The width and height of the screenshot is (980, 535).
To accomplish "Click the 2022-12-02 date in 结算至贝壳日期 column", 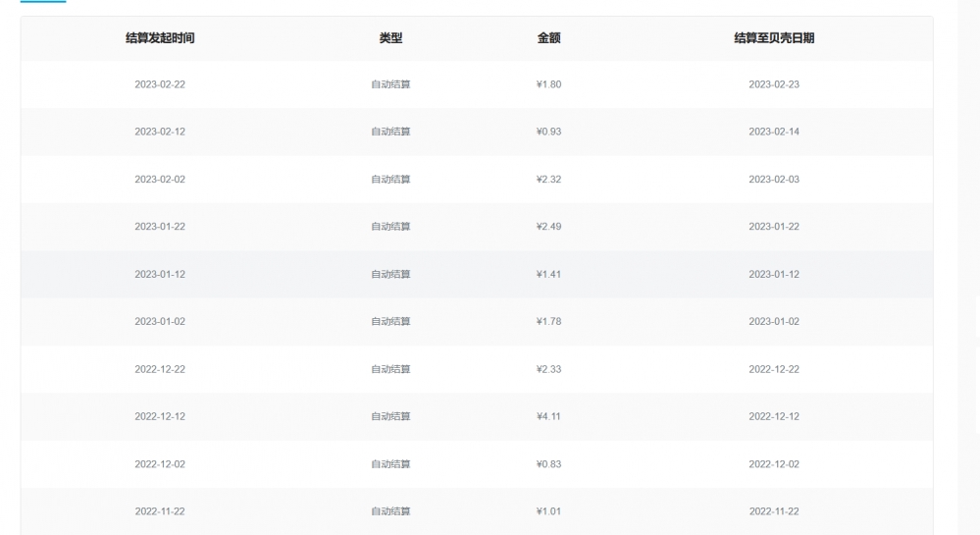I will [x=774, y=464].
